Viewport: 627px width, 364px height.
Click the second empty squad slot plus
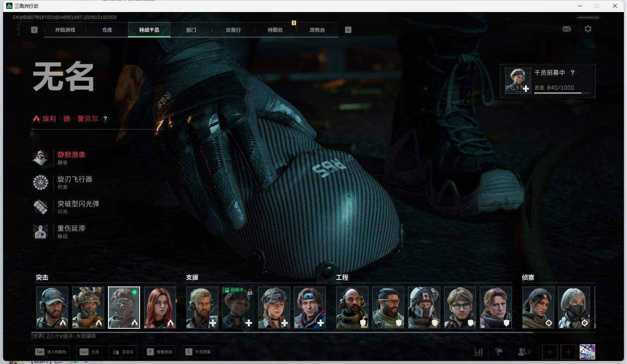tap(568, 352)
